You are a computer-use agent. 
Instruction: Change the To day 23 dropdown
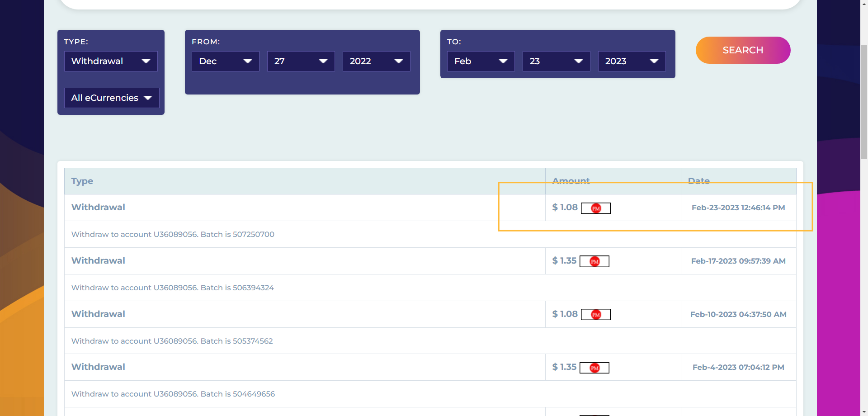pos(556,61)
